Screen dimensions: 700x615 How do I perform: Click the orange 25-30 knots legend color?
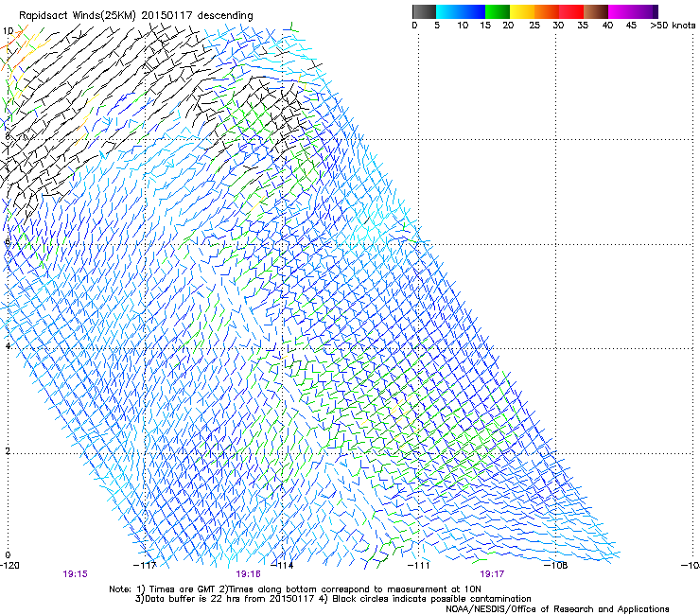coord(547,11)
